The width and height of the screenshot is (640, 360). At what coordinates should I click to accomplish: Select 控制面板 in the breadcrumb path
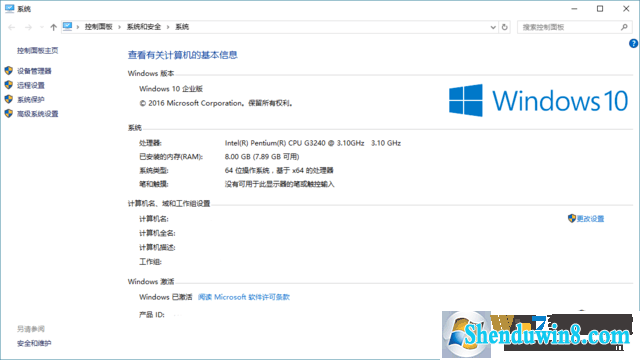(98, 27)
